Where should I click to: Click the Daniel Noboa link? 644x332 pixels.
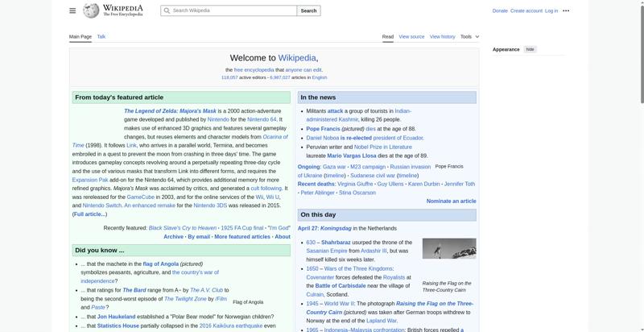(323, 138)
